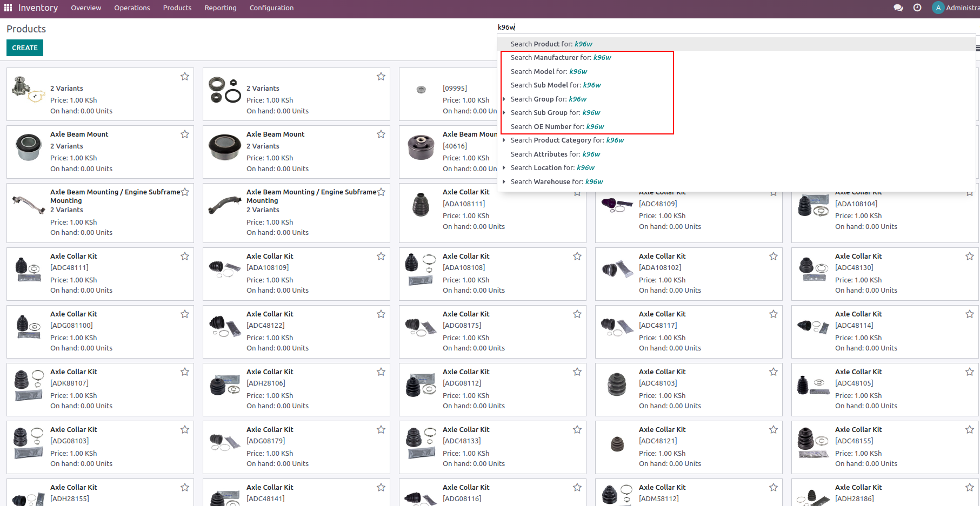Image resolution: width=980 pixels, height=506 pixels.
Task: Expand the Search Group suggestion arrow
Action: [x=504, y=99]
